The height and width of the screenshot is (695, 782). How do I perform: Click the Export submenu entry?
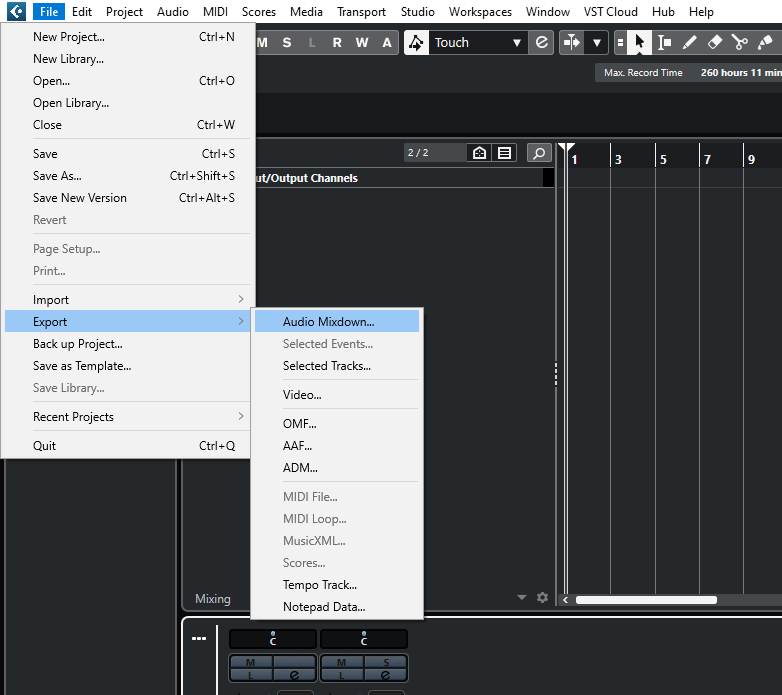(128, 322)
